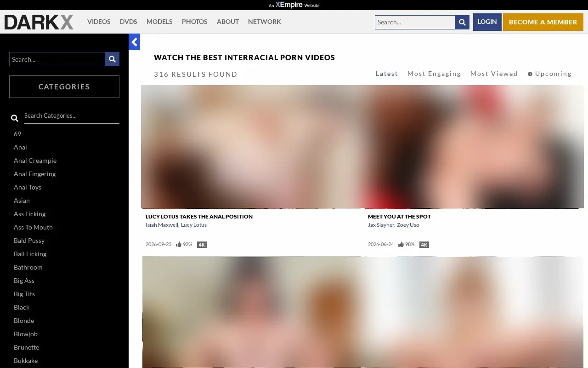Open the DVDS menu
This screenshot has width=588, height=368.
[129, 22]
